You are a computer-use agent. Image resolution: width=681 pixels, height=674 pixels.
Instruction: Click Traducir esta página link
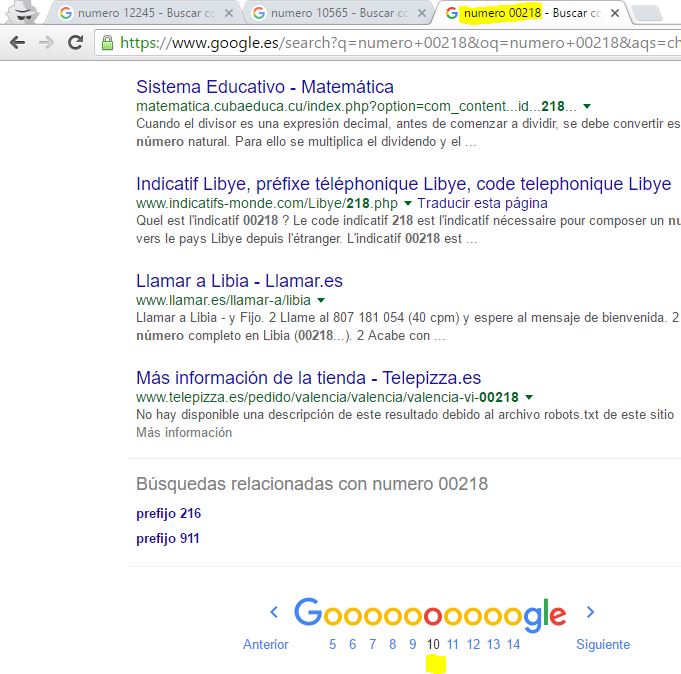click(482, 203)
